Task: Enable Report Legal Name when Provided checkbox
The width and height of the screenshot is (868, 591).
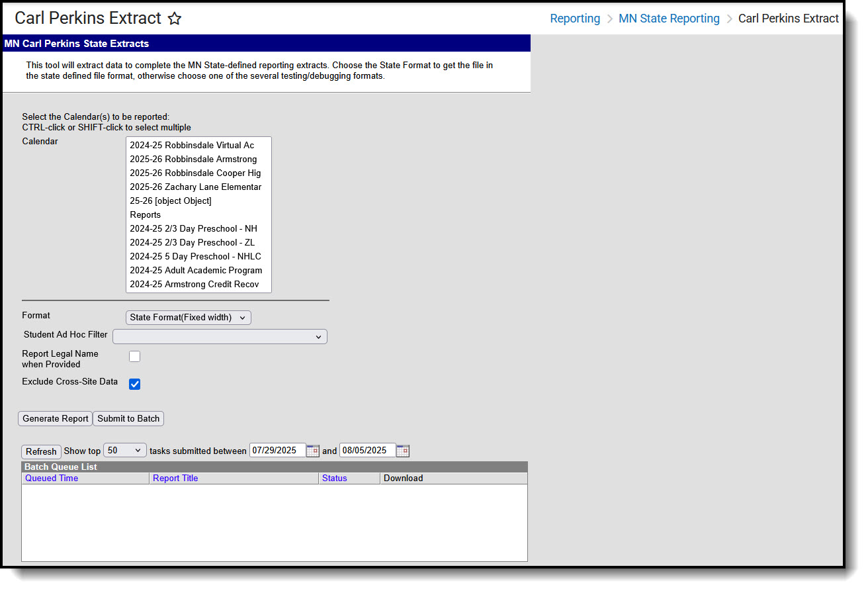Action: [x=135, y=357]
